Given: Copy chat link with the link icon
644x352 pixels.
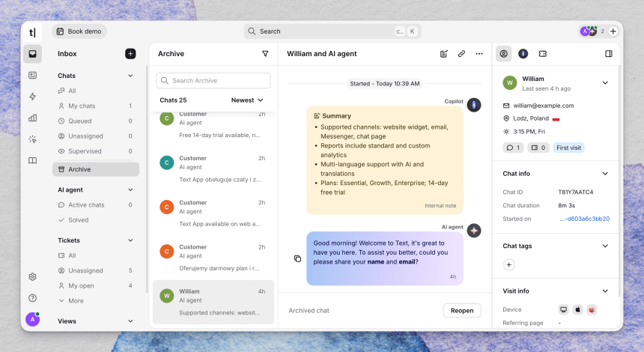Looking at the screenshot, I should pyautogui.click(x=461, y=54).
